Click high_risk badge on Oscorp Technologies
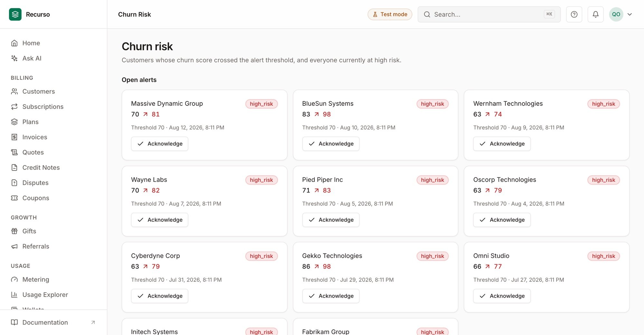Viewport: 644px width, 335px height. point(603,180)
